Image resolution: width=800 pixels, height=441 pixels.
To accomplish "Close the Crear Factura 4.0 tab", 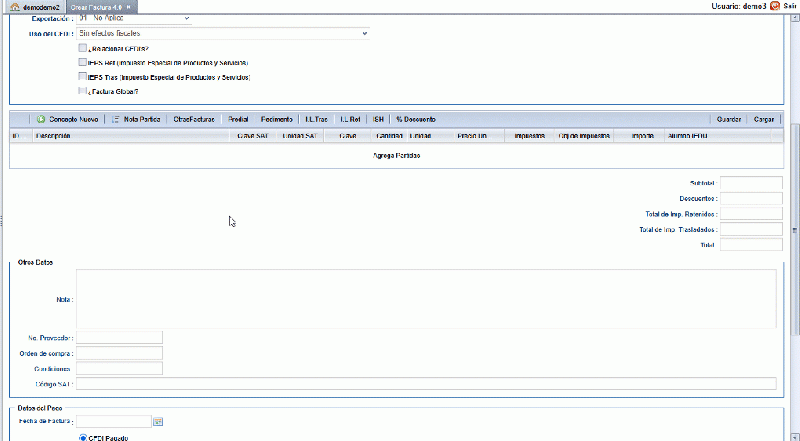I will [129, 7].
